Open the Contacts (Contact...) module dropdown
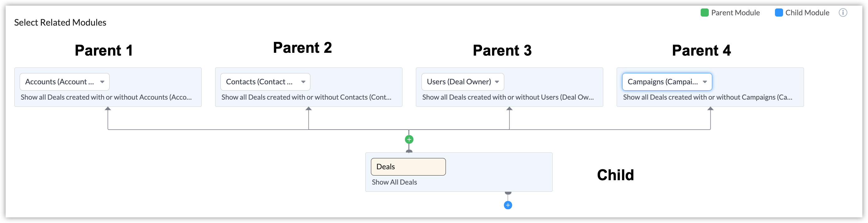The height and width of the screenshot is (223, 868). coord(259,82)
